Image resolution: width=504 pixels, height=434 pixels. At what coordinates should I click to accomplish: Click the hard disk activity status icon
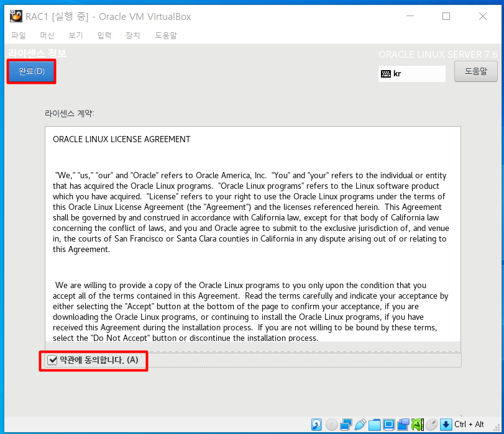pos(316,424)
